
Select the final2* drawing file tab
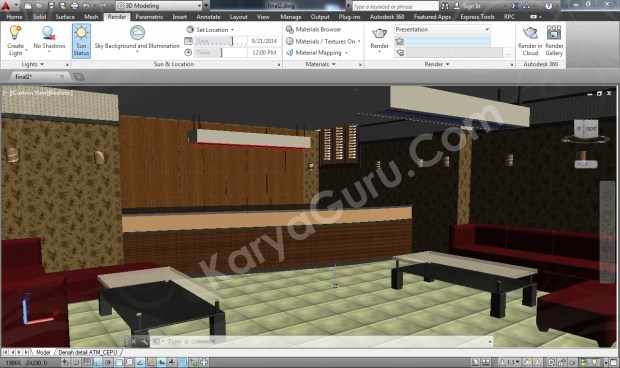point(24,77)
